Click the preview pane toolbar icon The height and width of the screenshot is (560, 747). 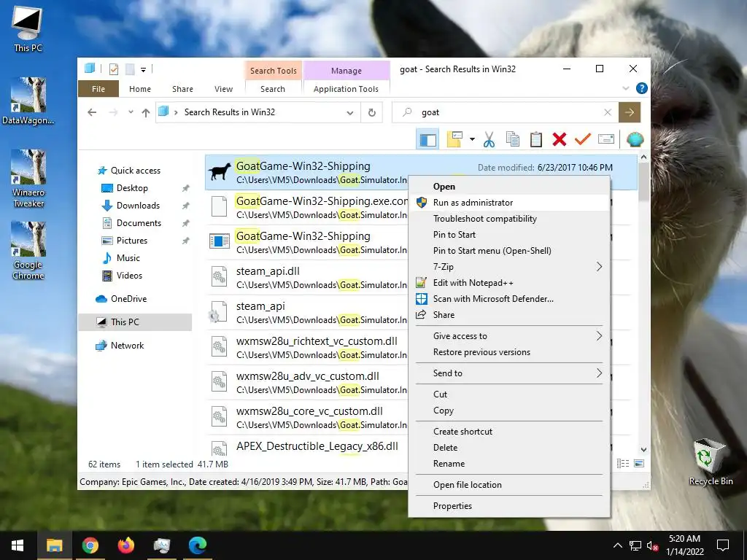point(427,139)
